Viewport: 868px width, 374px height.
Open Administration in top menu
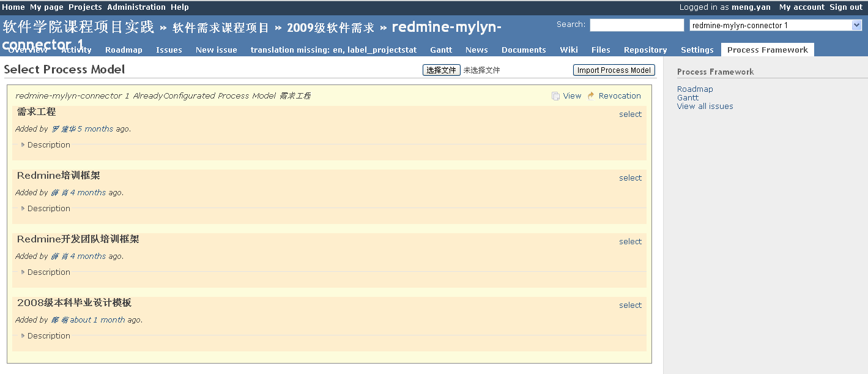136,7
